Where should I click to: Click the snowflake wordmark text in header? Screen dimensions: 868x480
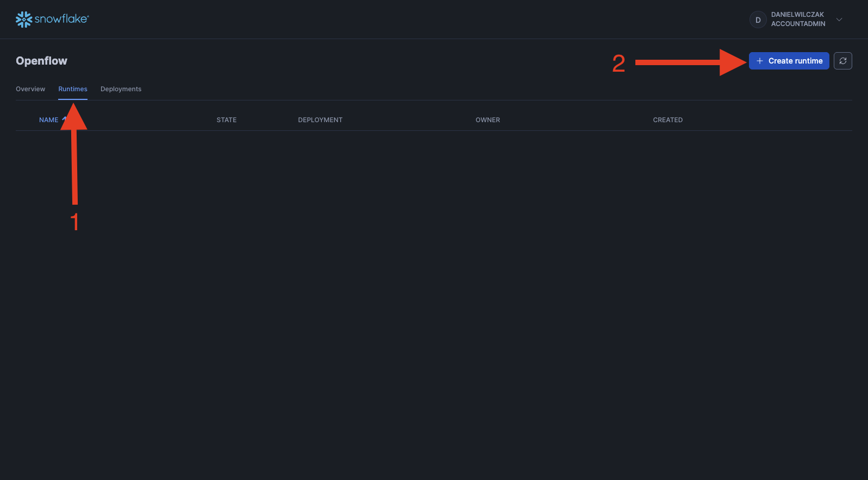point(61,19)
